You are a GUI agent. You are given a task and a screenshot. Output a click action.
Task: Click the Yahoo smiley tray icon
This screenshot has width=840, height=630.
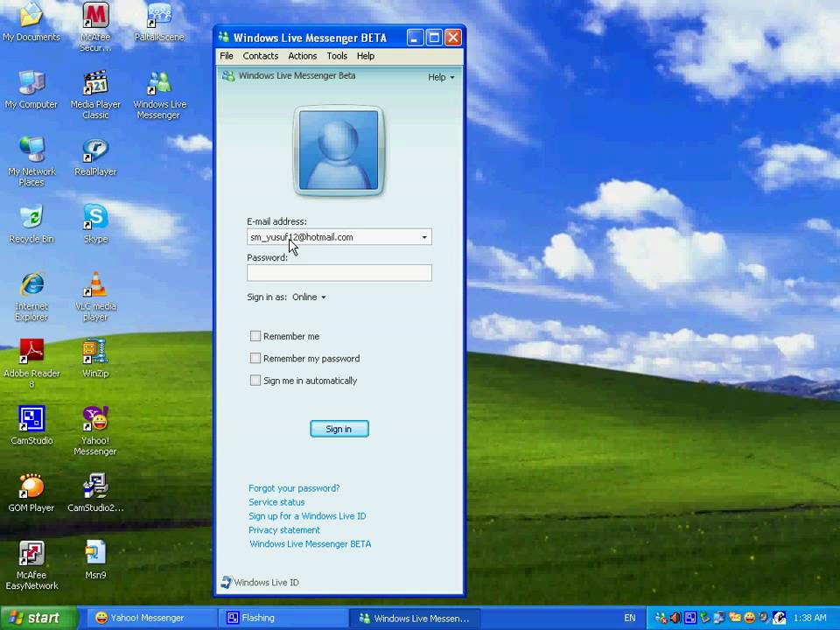coord(750,618)
